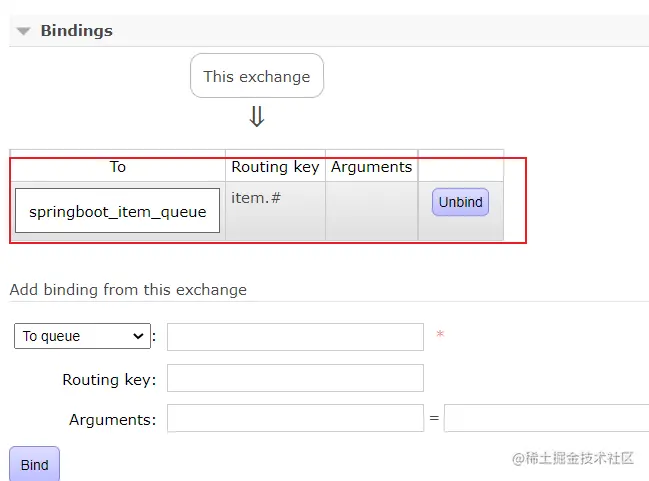Click the item.# routing key cell
The width and height of the screenshot is (649, 481).
coord(256,198)
